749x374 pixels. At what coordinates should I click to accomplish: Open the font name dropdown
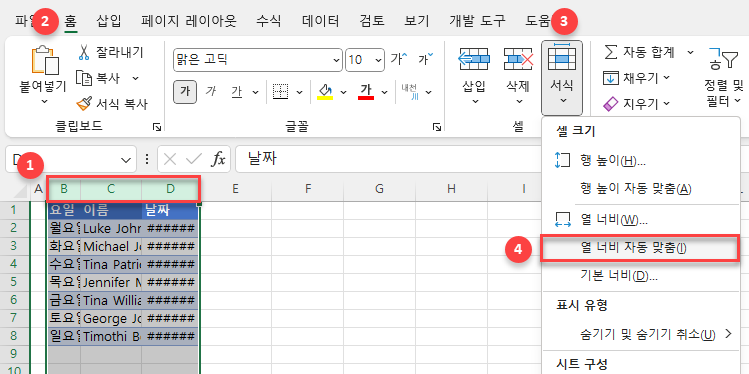tap(336, 60)
